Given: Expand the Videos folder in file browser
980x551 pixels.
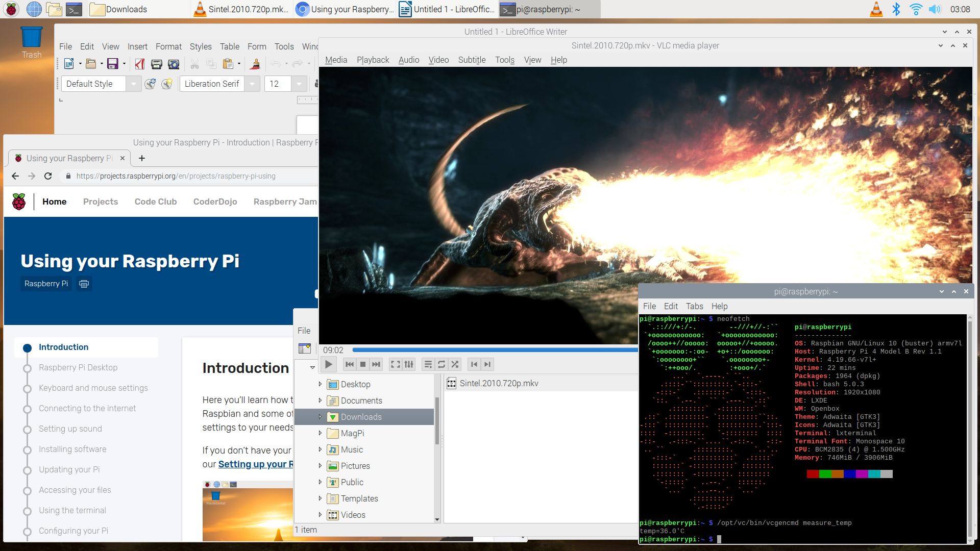Looking at the screenshot, I should point(320,515).
